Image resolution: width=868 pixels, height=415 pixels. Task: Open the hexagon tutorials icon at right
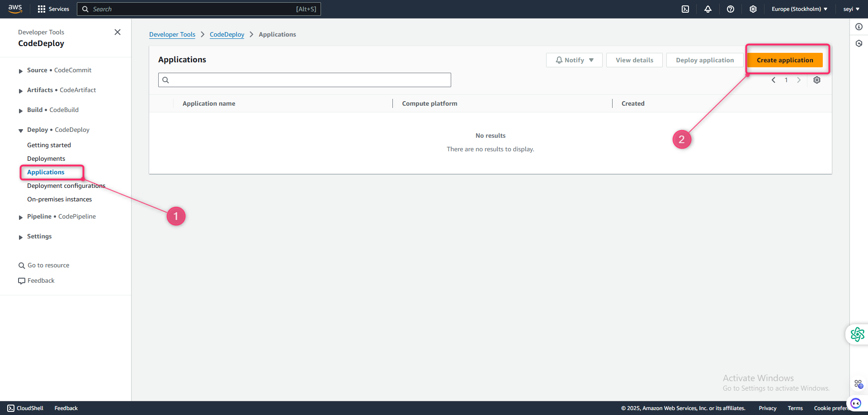pyautogui.click(x=859, y=43)
